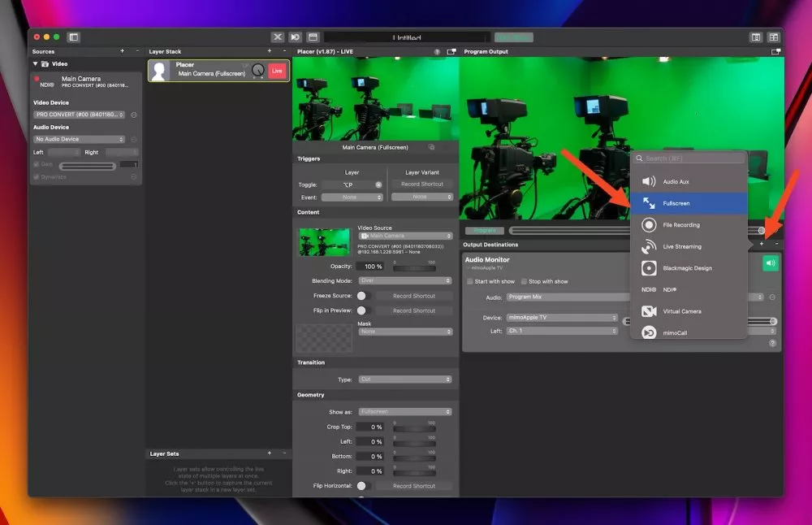Image resolution: width=812 pixels, height=525 pixels.
Task: Open the Video Device dropdown
Action: pyautogui.click(x=80, y=115)
